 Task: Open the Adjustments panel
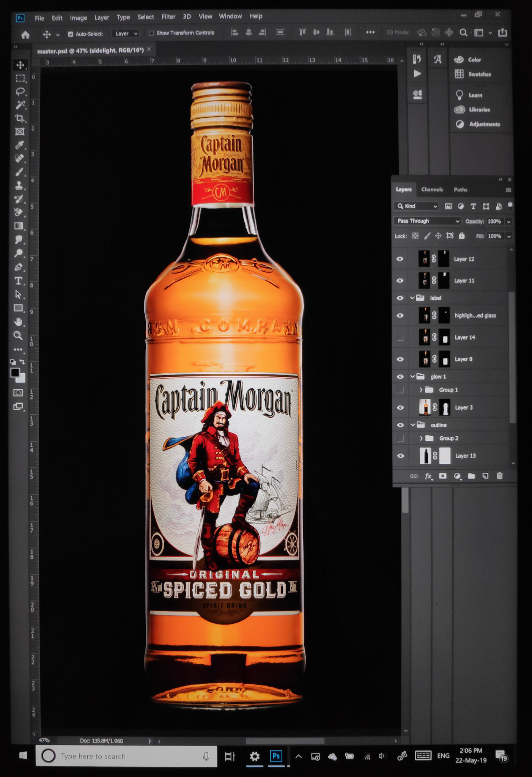click(477, 124)
